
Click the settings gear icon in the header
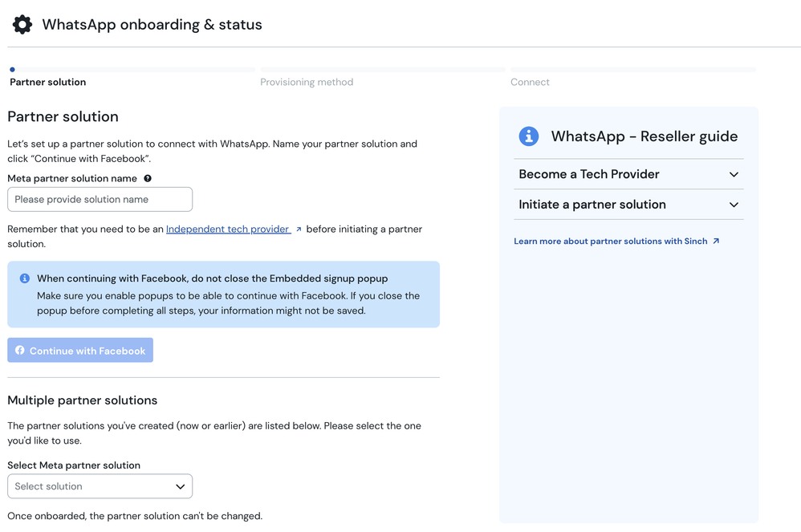pos(22,24)
